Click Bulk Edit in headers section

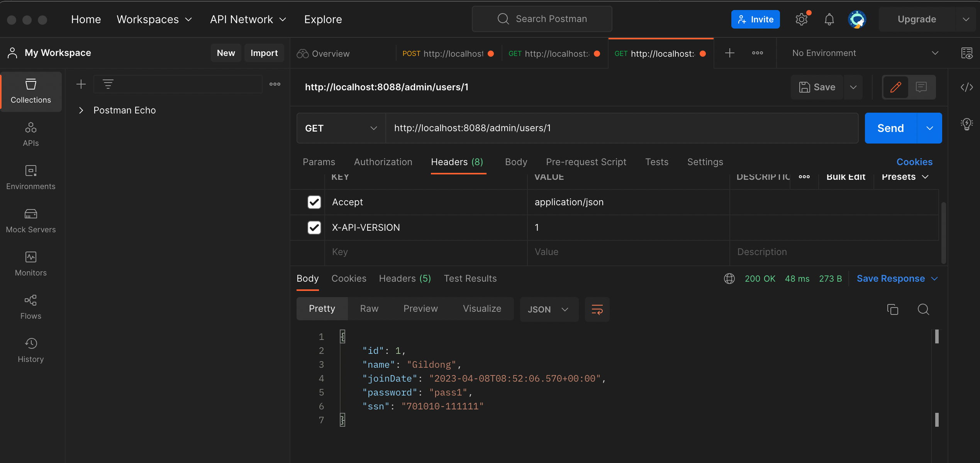click(x=846, y=176)
